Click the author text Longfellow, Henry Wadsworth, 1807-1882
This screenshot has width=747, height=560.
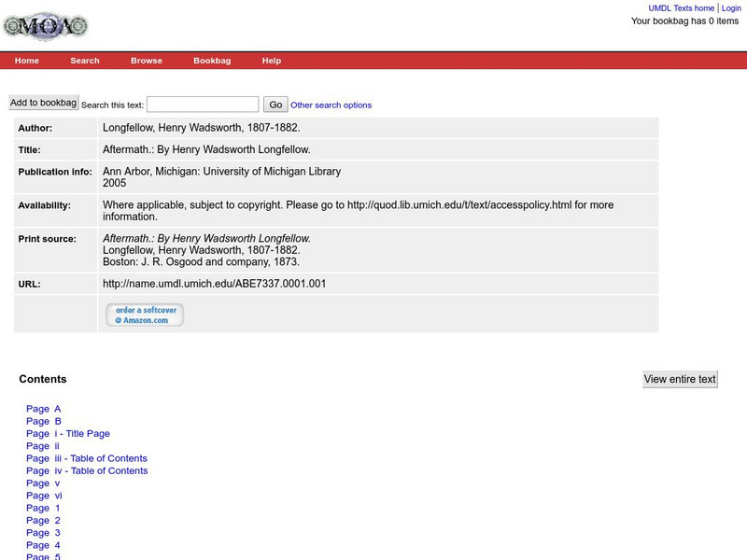202,128
